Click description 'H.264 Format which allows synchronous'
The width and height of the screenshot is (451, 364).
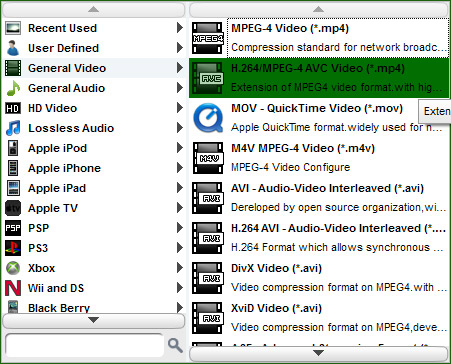tap(330, 247)
